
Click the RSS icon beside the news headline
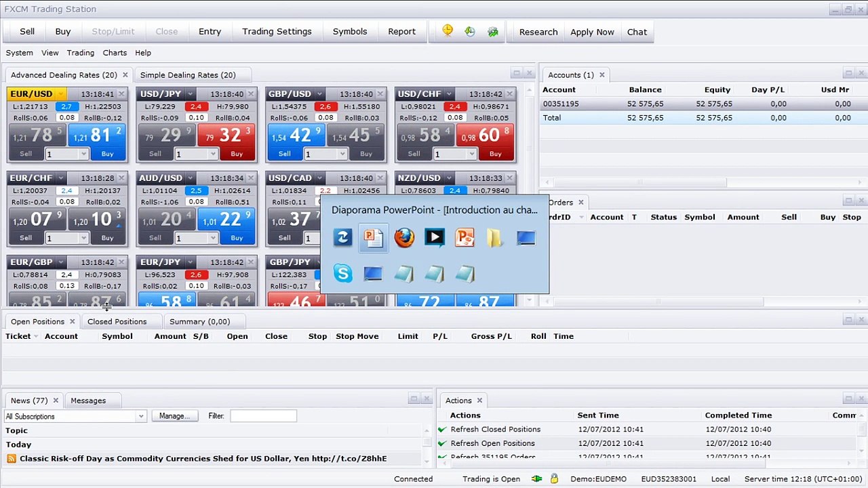click(12, 459)
